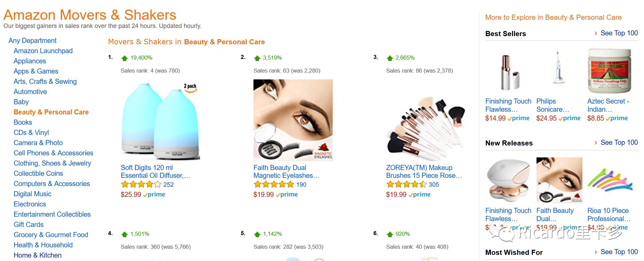
Task: Choose the Electronics department
Action: click(30, 204)
